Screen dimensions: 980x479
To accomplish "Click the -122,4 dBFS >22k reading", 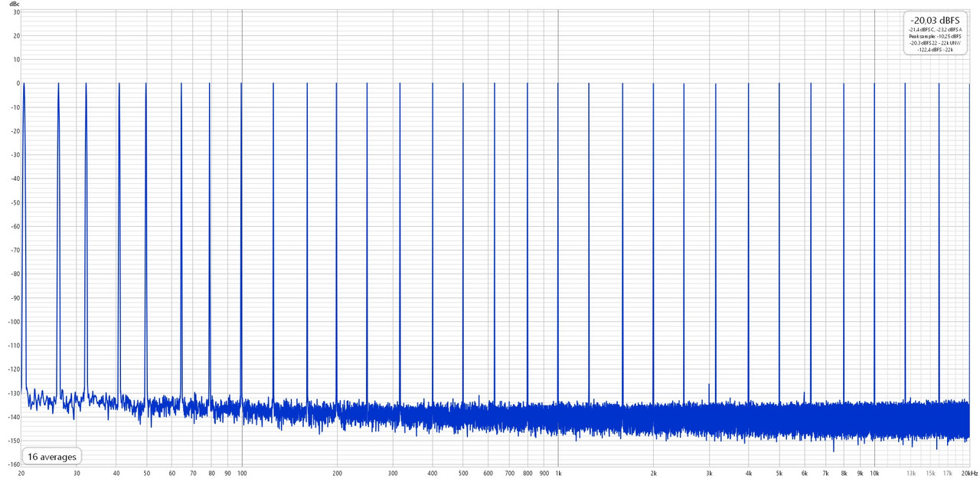I will tap(935, 50).
